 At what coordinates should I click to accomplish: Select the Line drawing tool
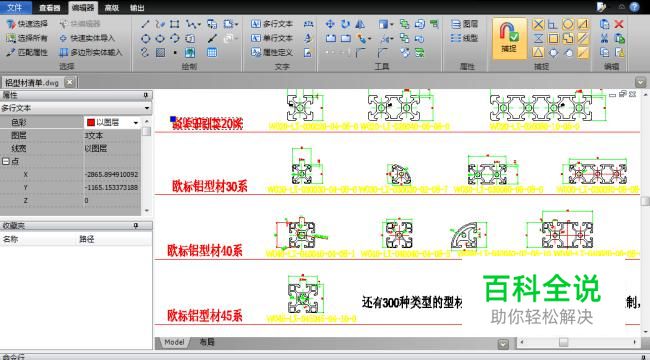pos(146,24)
